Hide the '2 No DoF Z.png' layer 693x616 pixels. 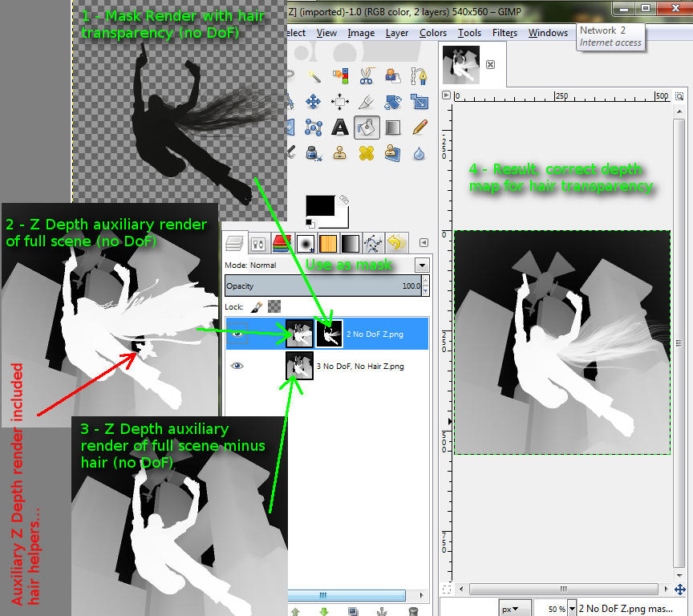click(x=237, y=334)
